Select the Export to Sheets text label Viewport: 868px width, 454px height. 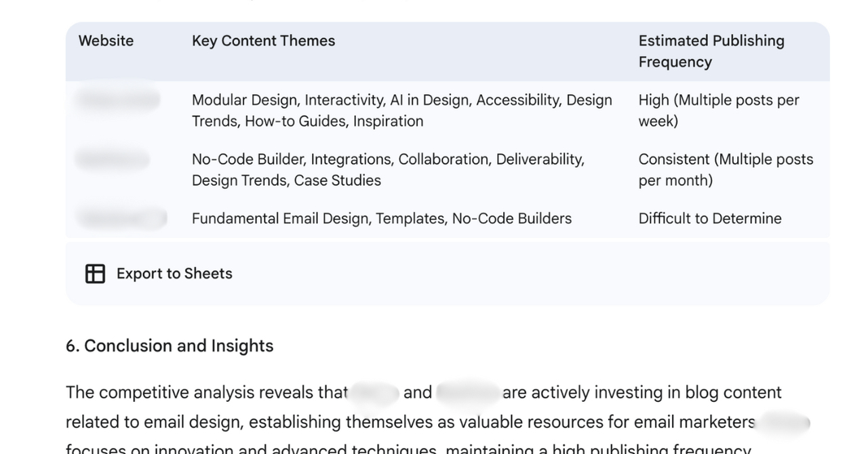174,274
